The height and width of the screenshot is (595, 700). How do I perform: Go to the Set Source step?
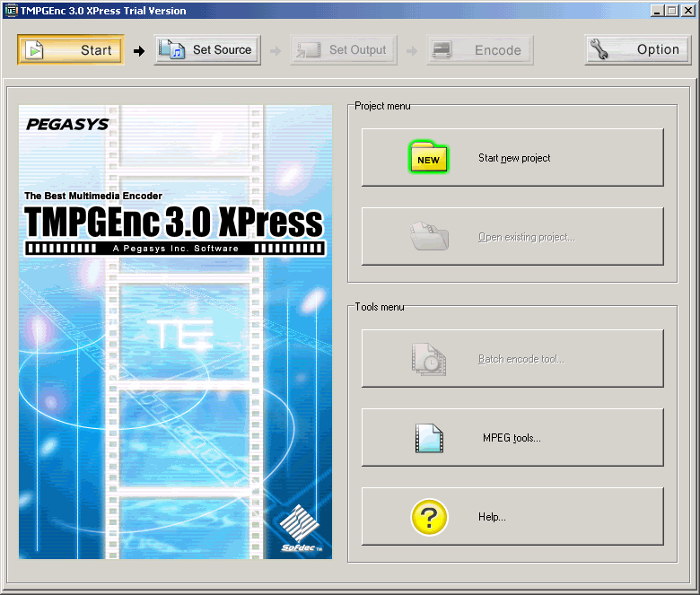207,50
